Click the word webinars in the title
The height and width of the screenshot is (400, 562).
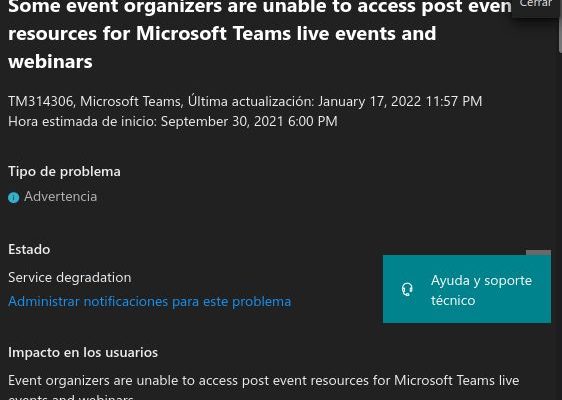pos(50,62)
